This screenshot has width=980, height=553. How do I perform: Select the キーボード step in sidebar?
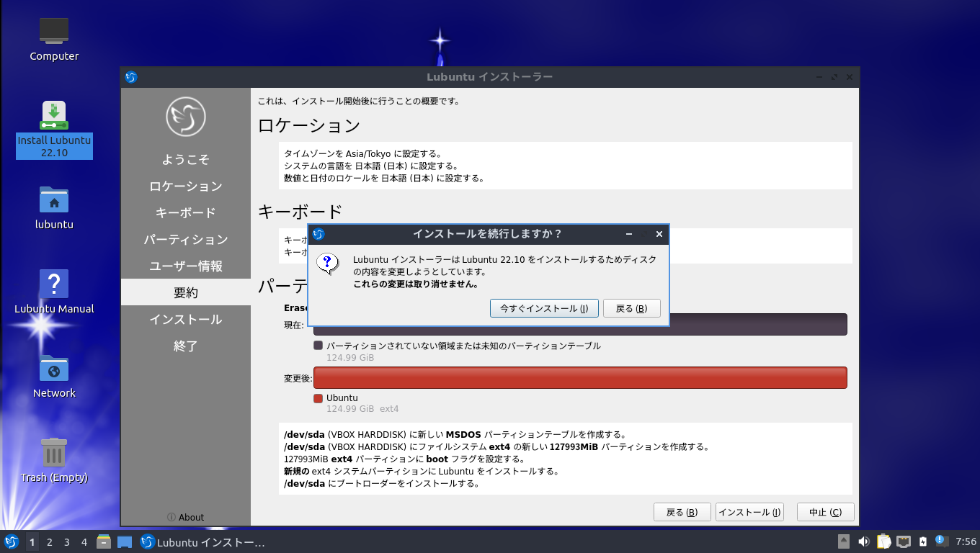pos(186,213)
